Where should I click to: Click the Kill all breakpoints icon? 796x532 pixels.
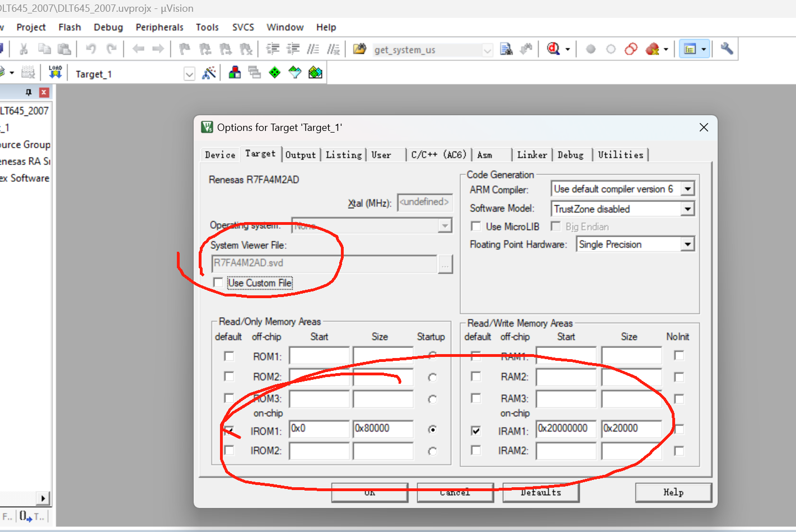click(x=652, y=49)
